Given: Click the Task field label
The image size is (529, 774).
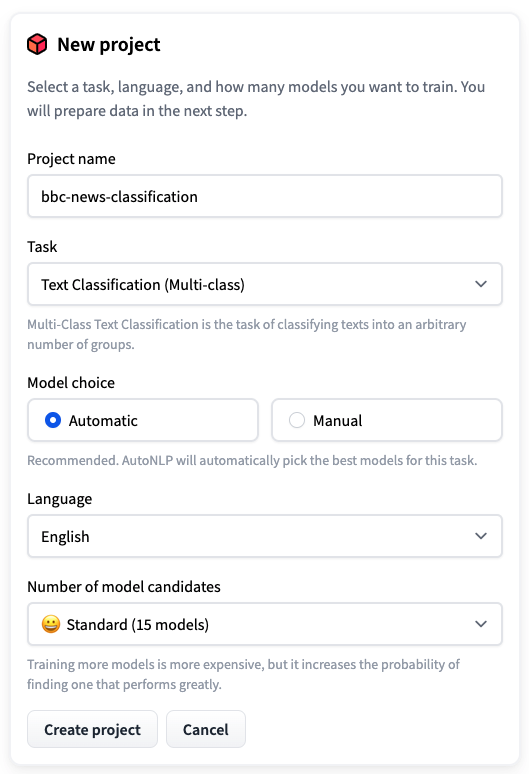Looking at the screenshot, I should pos(42,247).
